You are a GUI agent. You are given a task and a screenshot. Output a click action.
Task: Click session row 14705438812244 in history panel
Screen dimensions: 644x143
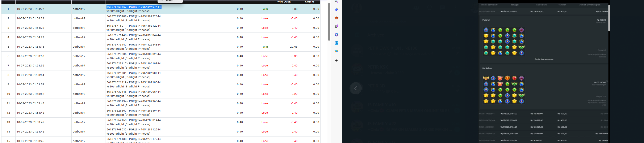(x=543, y=127)
